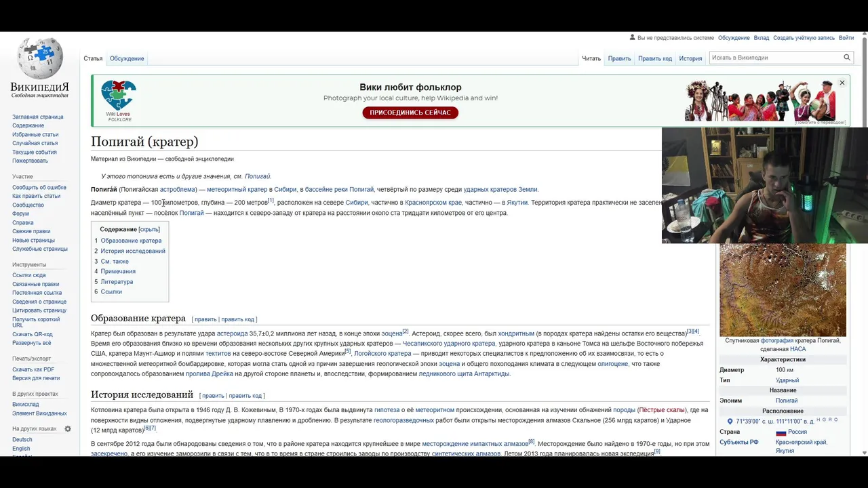Open Заглавная страница in sidebar
This screenshot has height=488, width=868.
[37, 117]
